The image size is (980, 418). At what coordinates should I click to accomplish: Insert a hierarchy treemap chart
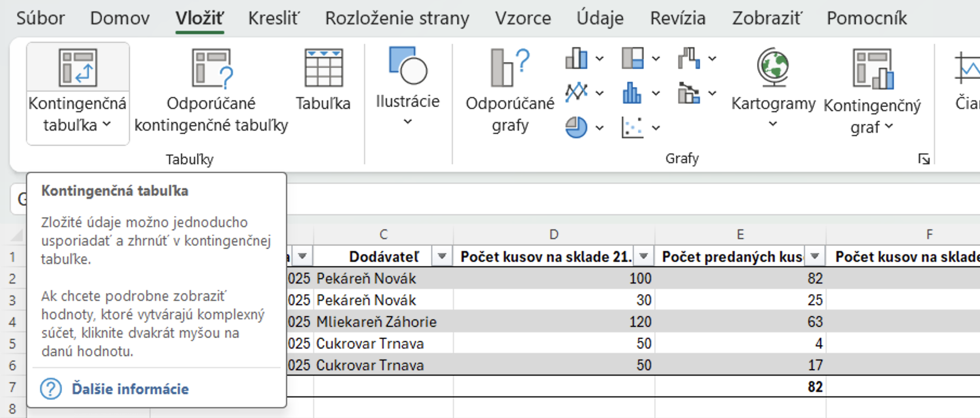tap(632, 58)
